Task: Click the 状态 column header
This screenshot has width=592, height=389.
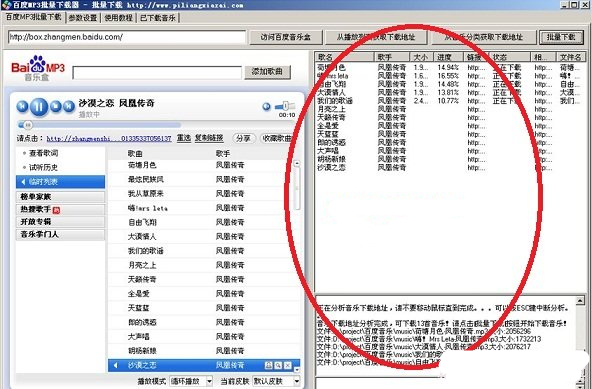Action: (x=510, y=57)
